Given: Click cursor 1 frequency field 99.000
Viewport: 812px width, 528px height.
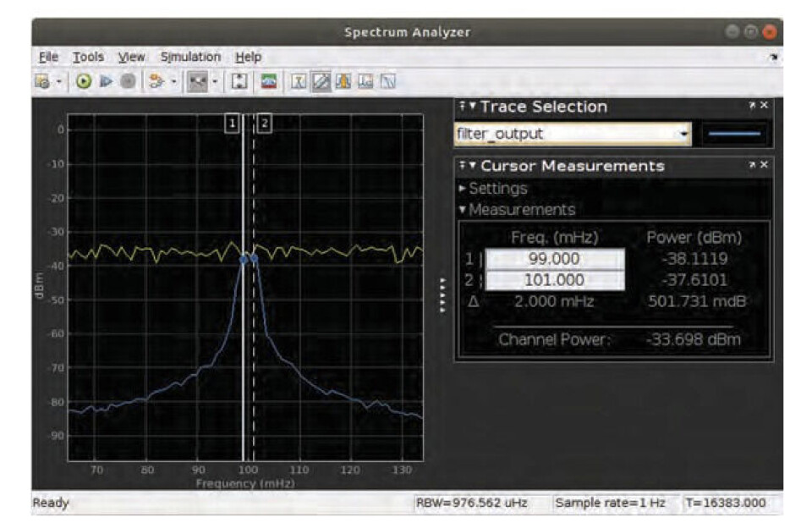Looking at the screenshot, I should [x=555, y=259].
